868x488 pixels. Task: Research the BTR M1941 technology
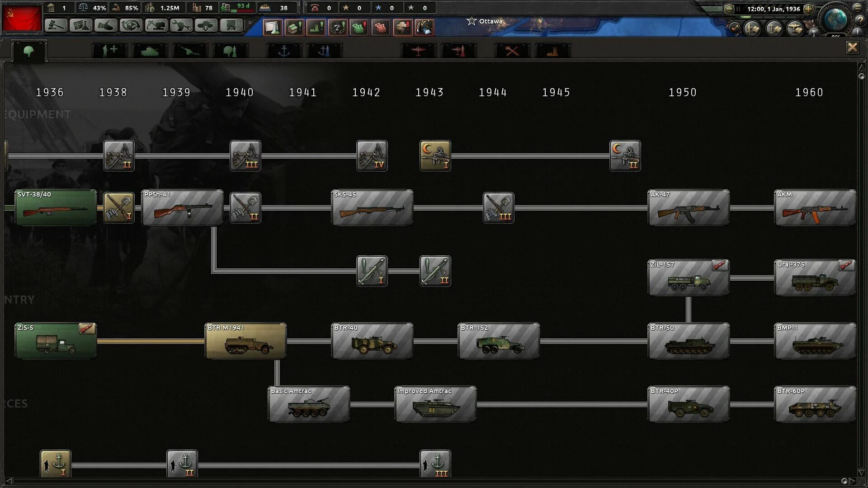coord(245,341)
